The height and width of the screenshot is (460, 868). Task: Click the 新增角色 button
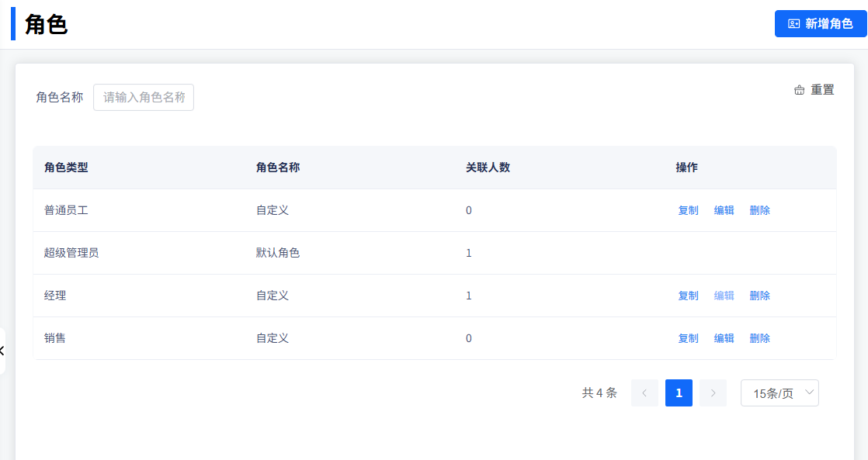click(x=820, y=24)
